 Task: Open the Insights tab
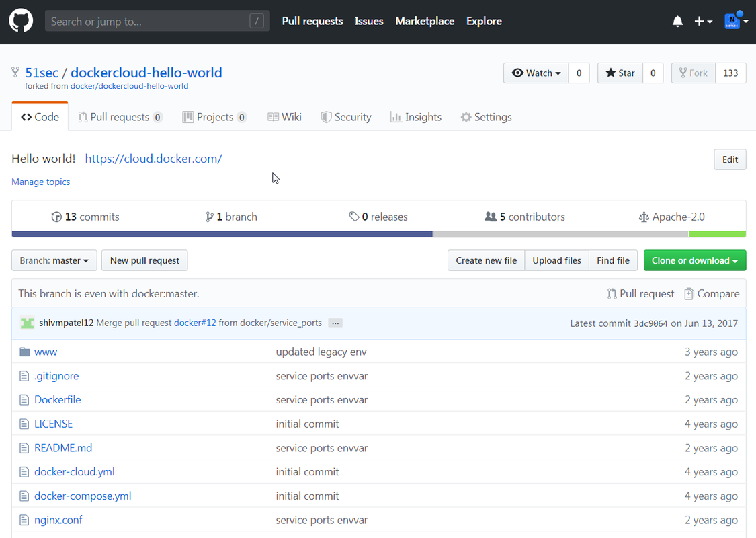point(415,117)
